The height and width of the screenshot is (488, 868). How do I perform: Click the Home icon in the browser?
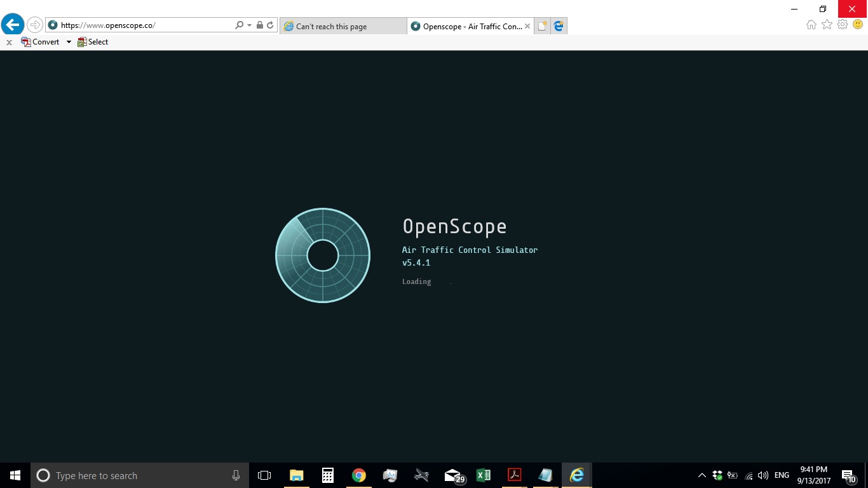click(x=811, y=24)
